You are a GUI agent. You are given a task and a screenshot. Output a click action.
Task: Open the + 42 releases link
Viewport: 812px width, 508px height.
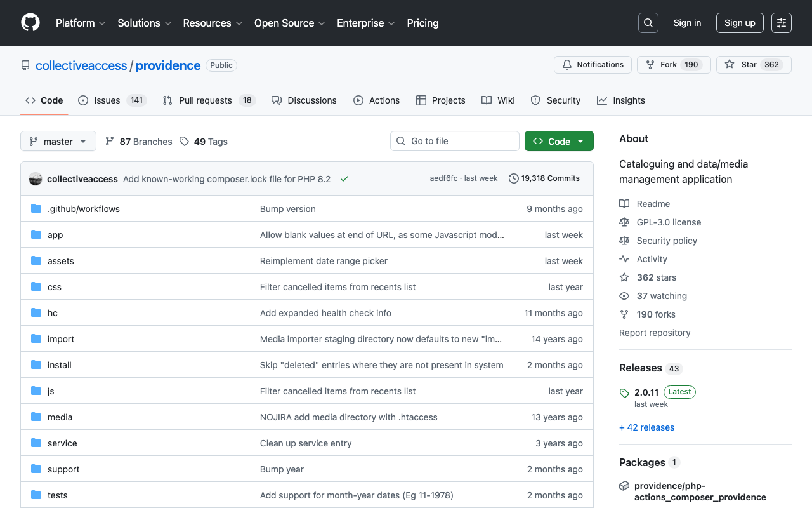tap(646, 427)
